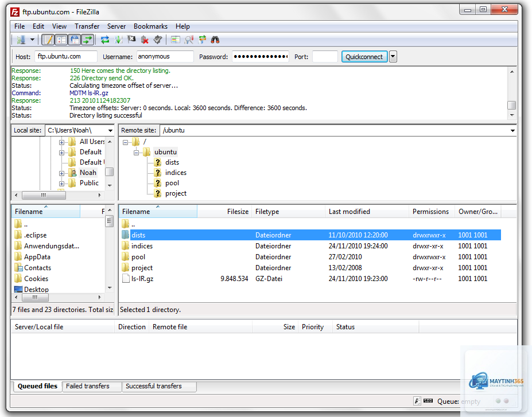Viewport: 532px width, 417px height.
Task: Toggle the message log display
Action: coord(48,40)
